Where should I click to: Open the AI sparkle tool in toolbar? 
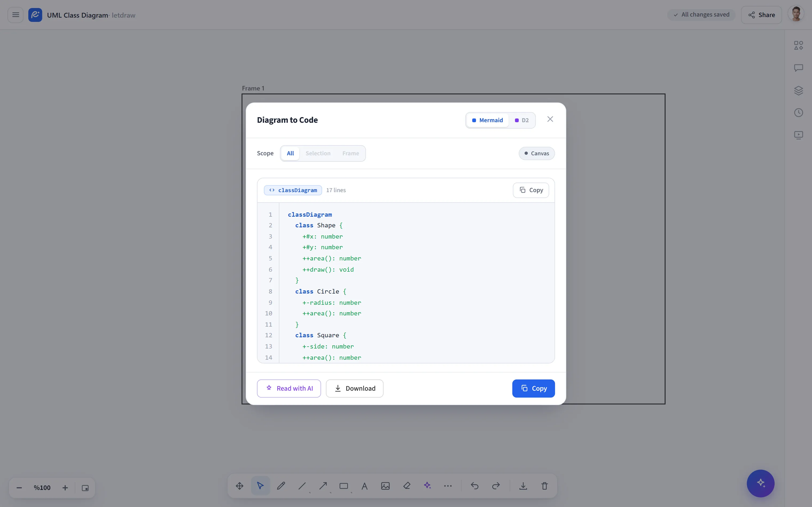coord(427,486)
